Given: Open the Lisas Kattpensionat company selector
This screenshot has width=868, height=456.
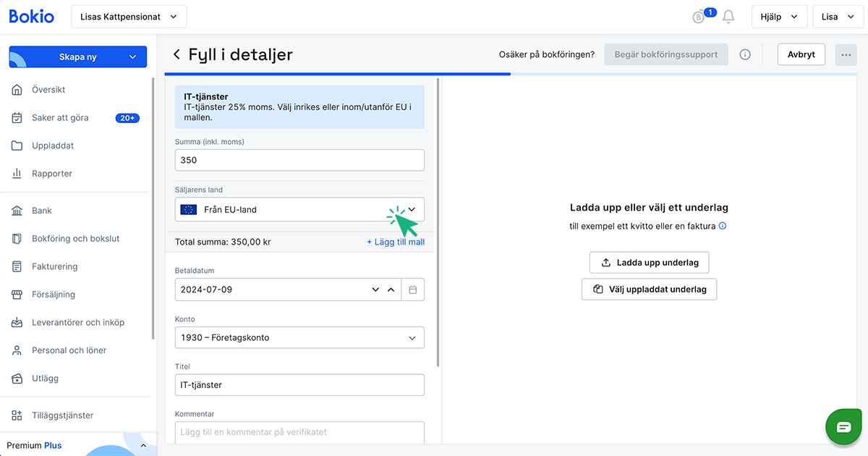Looking at the screenshot, I should pos(129,17).
